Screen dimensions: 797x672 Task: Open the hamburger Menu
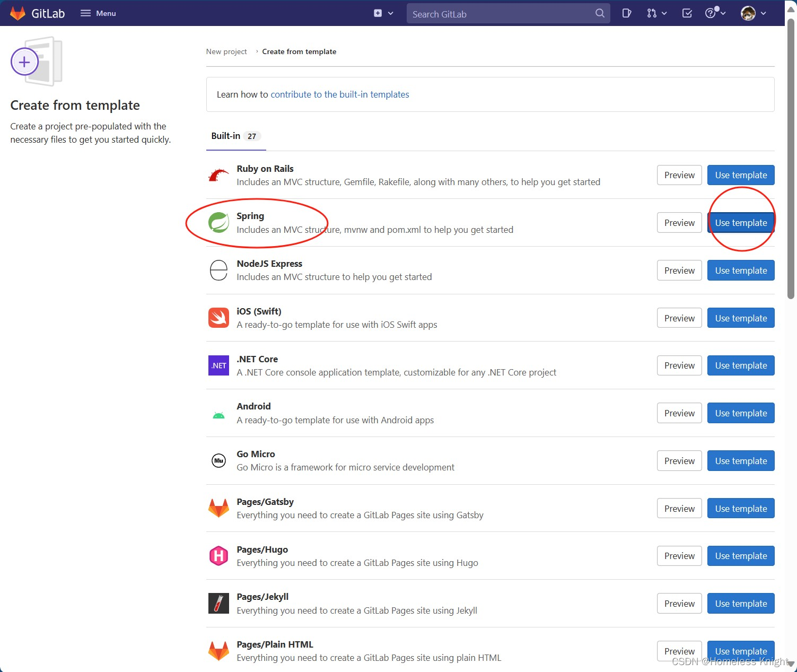[98, 13]
